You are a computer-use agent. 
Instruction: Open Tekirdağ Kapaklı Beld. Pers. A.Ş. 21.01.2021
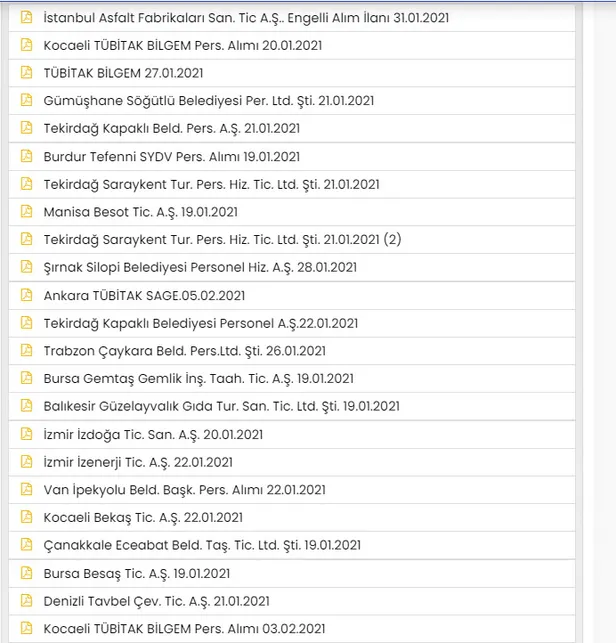[171, 129]
